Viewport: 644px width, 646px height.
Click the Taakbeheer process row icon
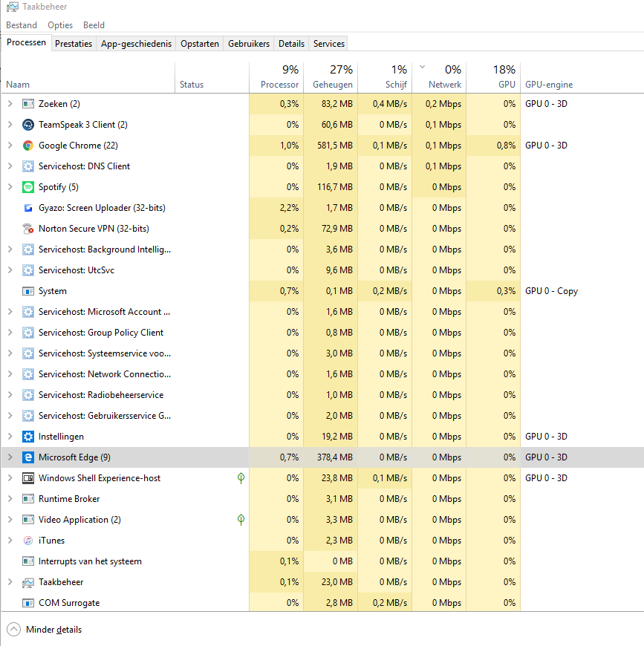click(x=28, y=582)
